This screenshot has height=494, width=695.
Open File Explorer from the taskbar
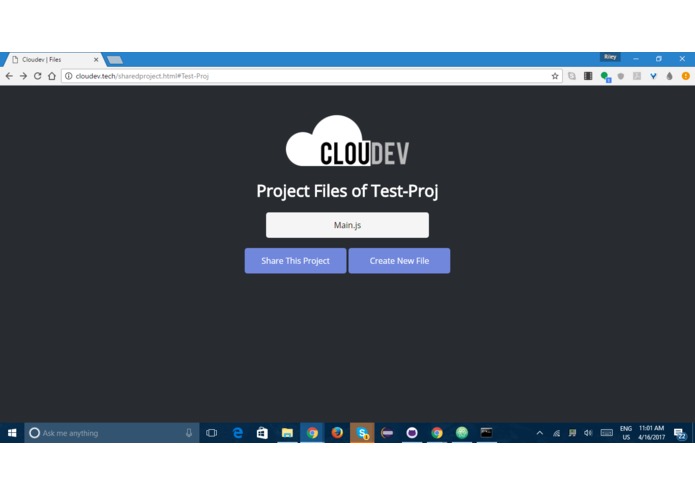tap(287, 433)
